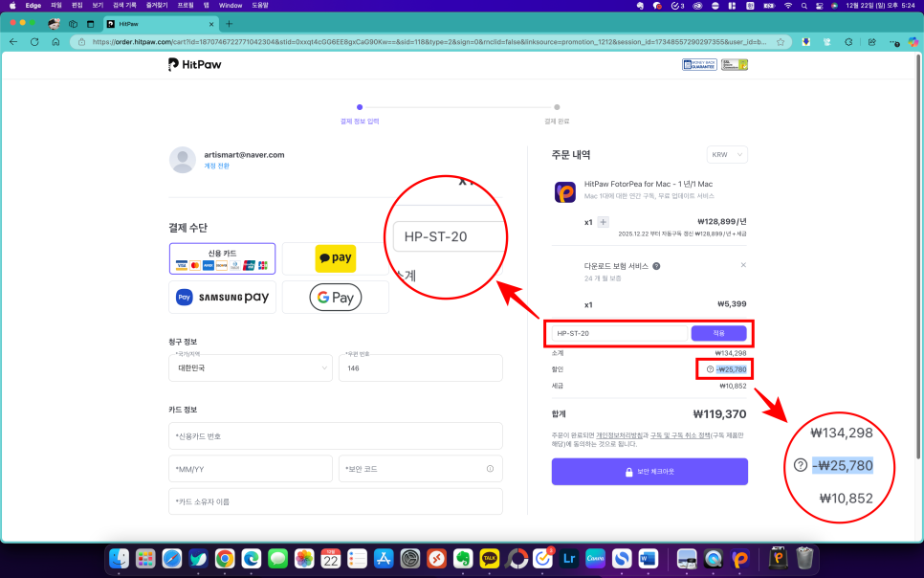Open the 구독 및 구독 취소 정책 link
Image resolution: width=924 pixels, height=578 pixels.
[680, 435]
